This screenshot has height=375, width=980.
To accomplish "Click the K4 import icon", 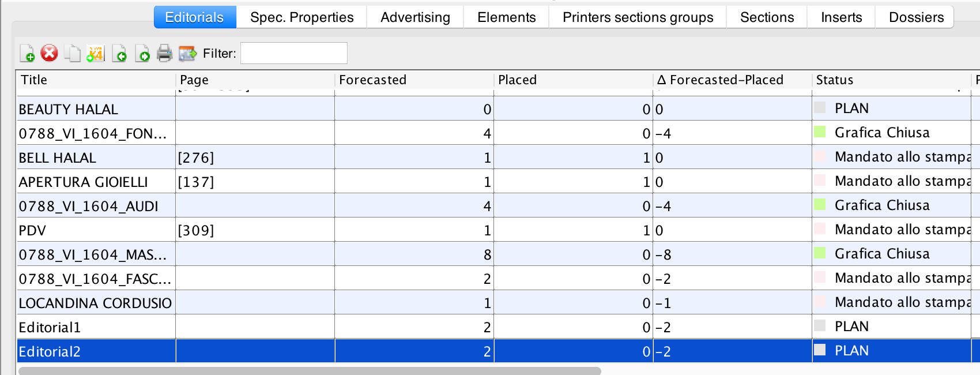I will (95, 54).
